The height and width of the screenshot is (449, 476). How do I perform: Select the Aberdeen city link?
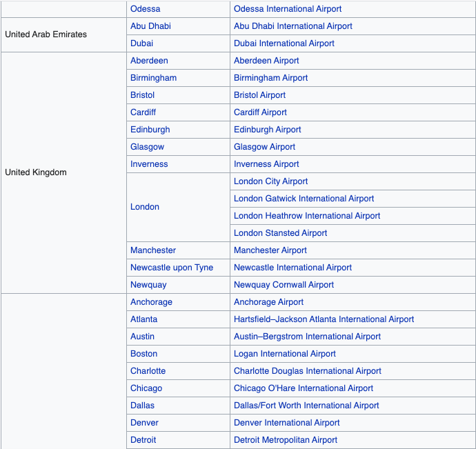[149, 61]
